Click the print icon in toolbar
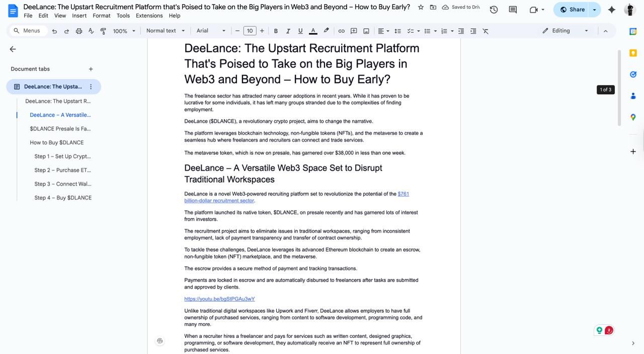 [79, 31]
